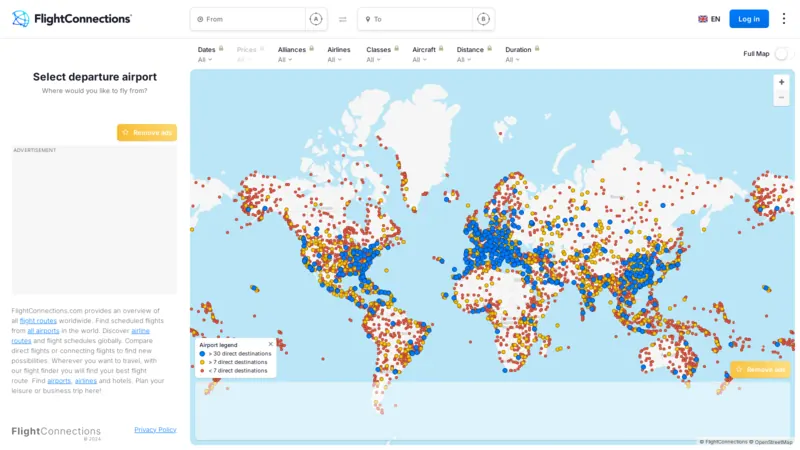The width and height of the screenshot is (800, 450).
Task: Toggle the Full Map switch
Action: pos(784,54)
